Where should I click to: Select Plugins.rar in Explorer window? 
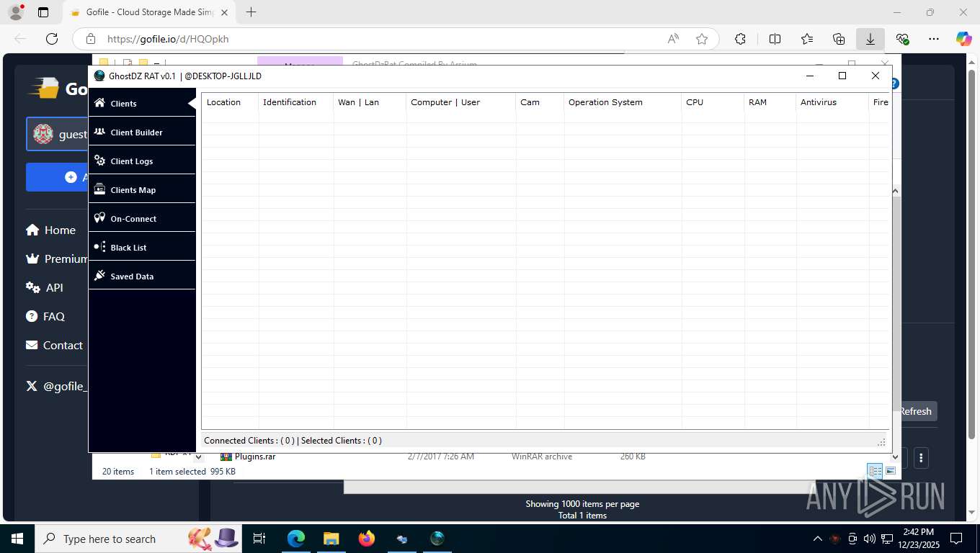pos(254,457)
